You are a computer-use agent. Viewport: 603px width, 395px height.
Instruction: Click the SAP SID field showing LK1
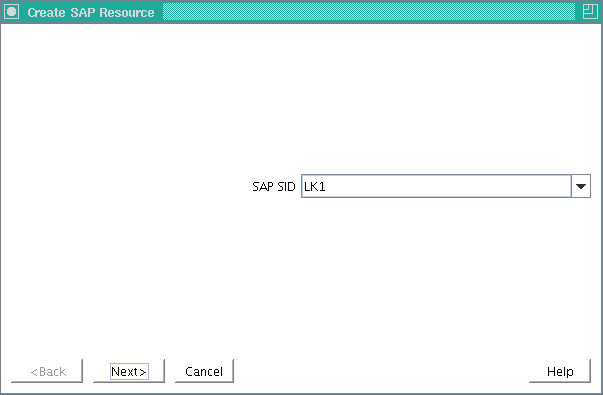(436, 186)
